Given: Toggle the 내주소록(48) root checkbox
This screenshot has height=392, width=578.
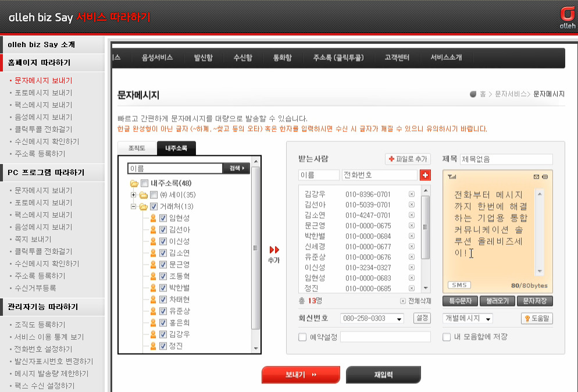Looking at the screenshot, I should [x=144, y=183].
